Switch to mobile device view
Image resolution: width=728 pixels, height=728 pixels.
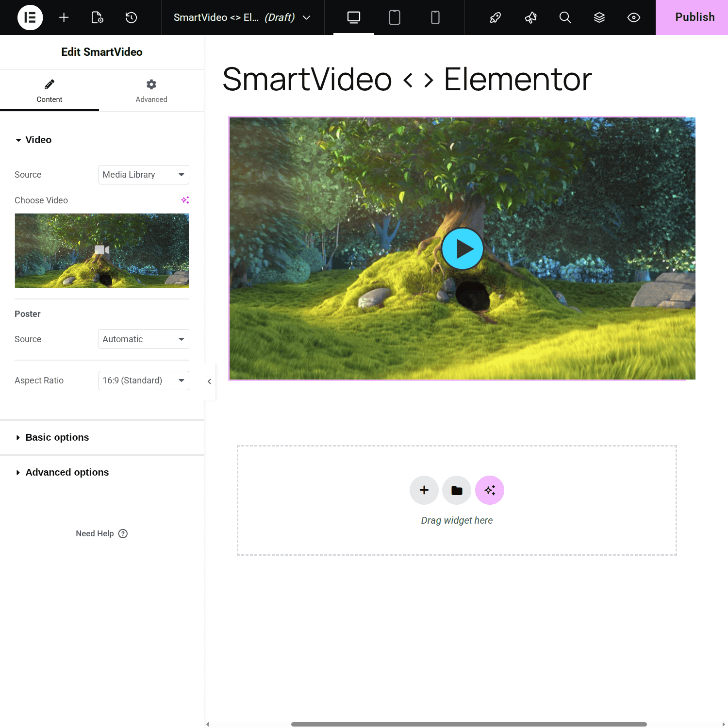(x=435, y=17)
